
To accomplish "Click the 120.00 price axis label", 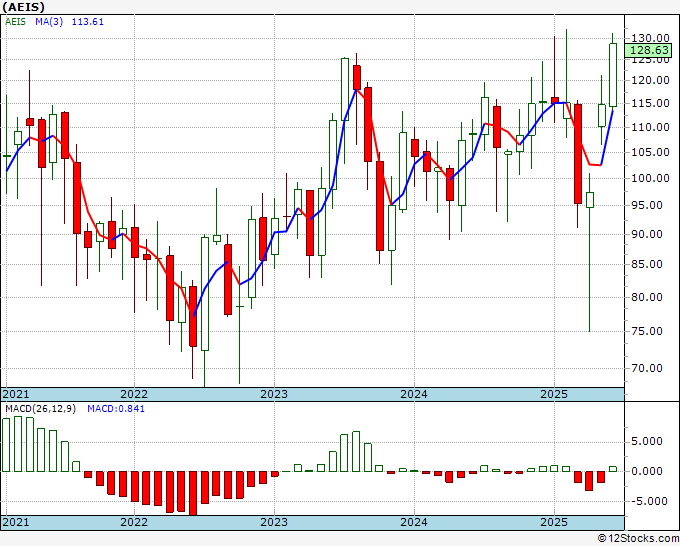I will (x=650, y=80).
